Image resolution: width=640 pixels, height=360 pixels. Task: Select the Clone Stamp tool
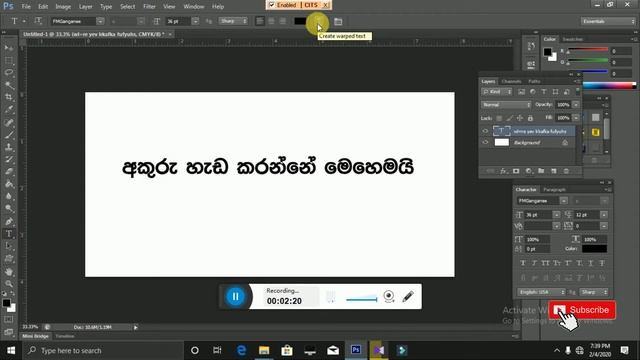(x=9, y=147)
